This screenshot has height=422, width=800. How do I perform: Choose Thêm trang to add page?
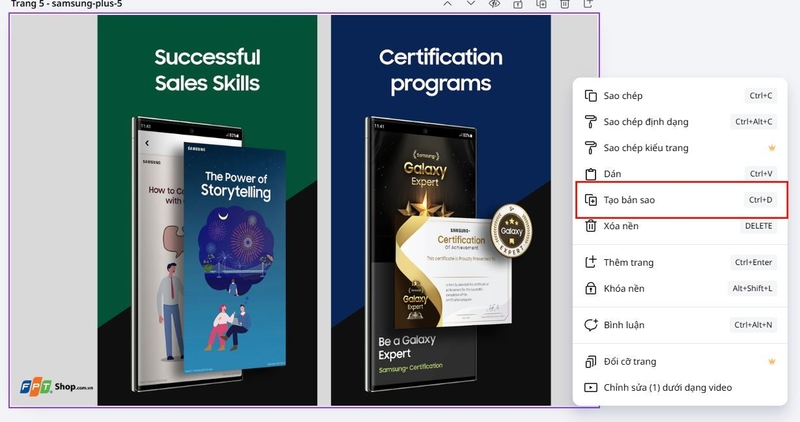pyautogui.click(x=680, y=262)
